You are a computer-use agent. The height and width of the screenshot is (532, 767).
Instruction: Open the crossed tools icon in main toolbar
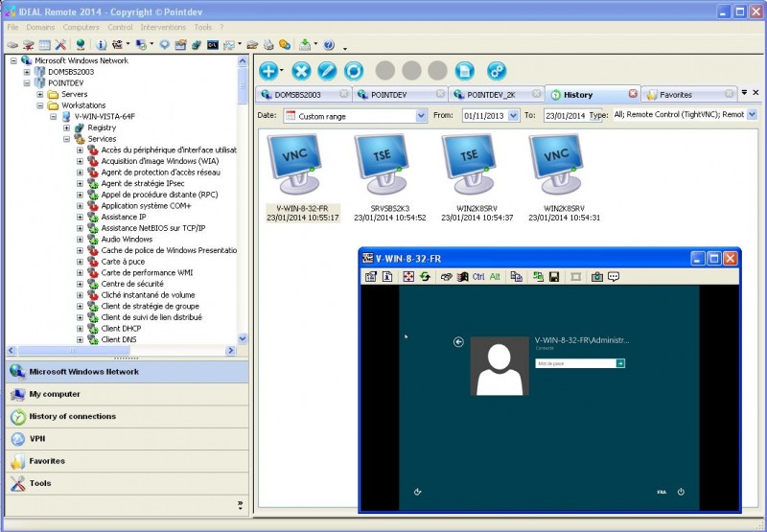coord(60,45)
